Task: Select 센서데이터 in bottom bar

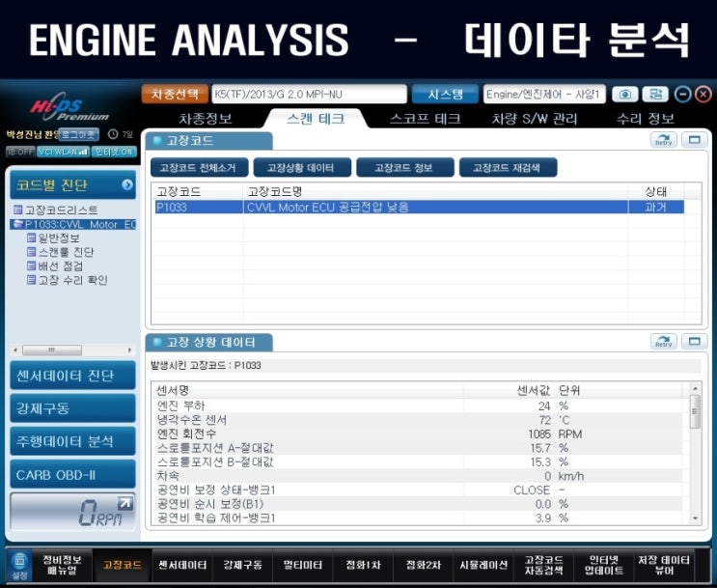Action: point(182,566)
